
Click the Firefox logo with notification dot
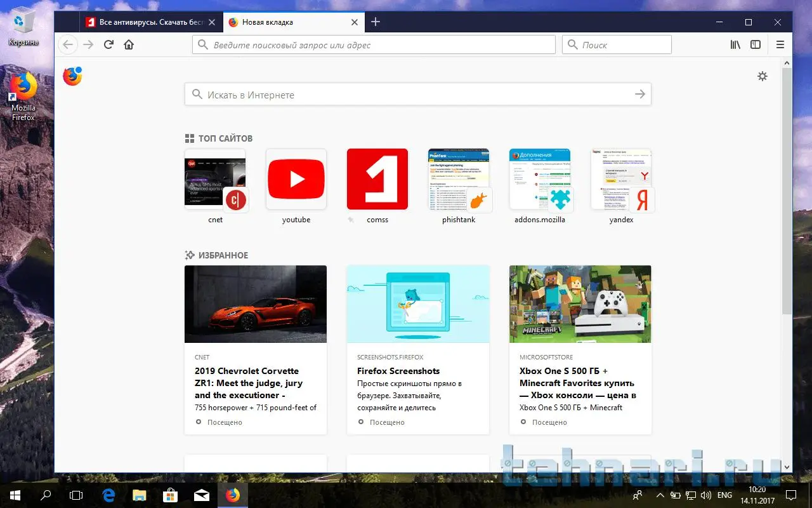(72, 76)
